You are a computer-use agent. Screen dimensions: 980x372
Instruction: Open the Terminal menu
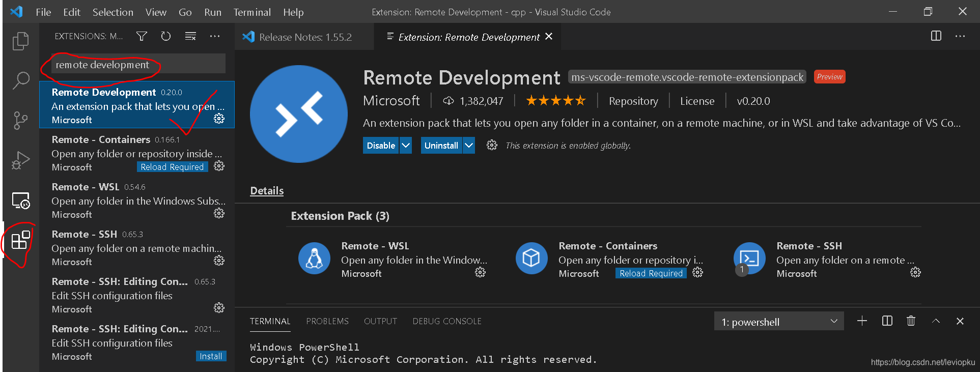[x=252, y=12]
